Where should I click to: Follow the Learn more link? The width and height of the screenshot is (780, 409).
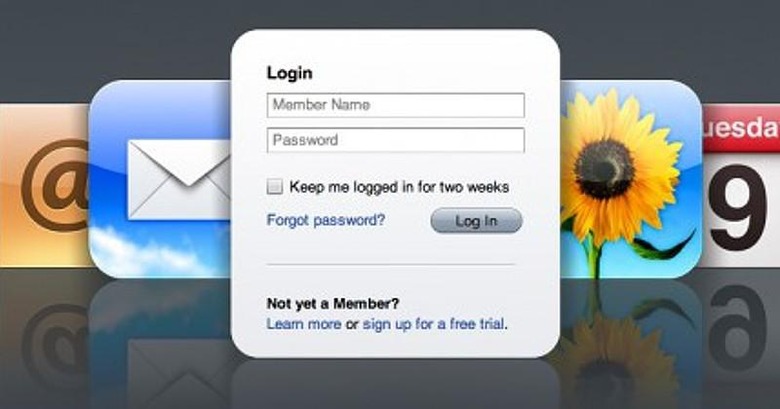[304, 324]
